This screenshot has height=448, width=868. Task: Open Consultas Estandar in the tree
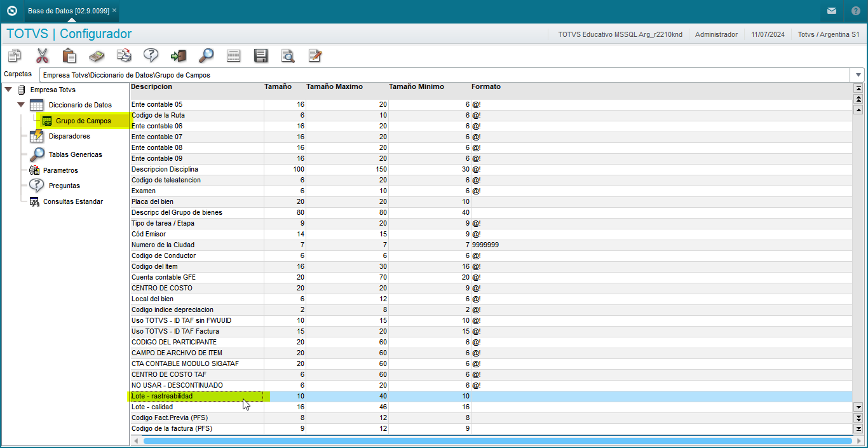pos(72,201)
